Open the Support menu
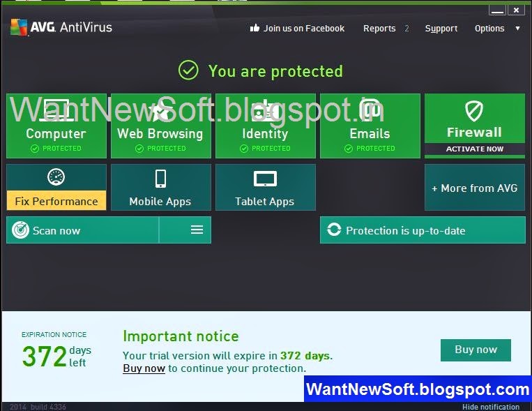This screenshot has width=532, height=411. pos(441,29)
